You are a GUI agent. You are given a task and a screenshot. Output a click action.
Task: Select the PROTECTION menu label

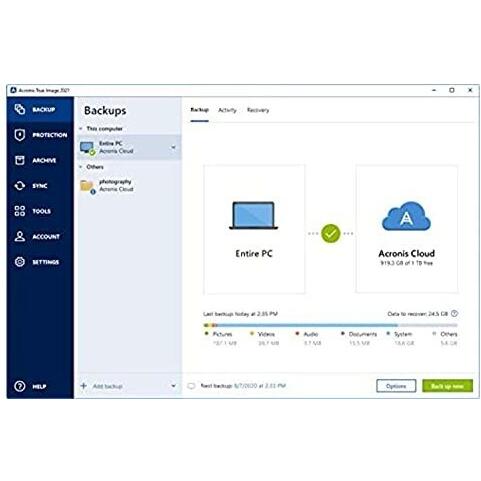(50, 135)
